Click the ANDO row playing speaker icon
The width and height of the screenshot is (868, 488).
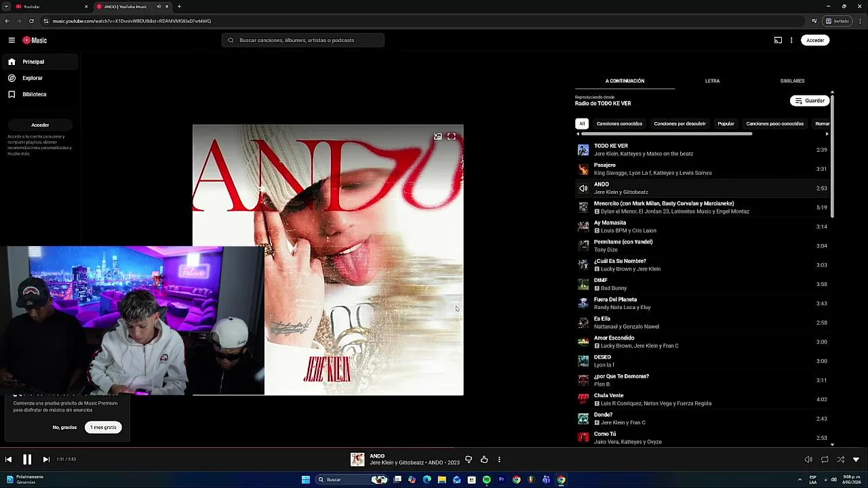pos(583,188)
